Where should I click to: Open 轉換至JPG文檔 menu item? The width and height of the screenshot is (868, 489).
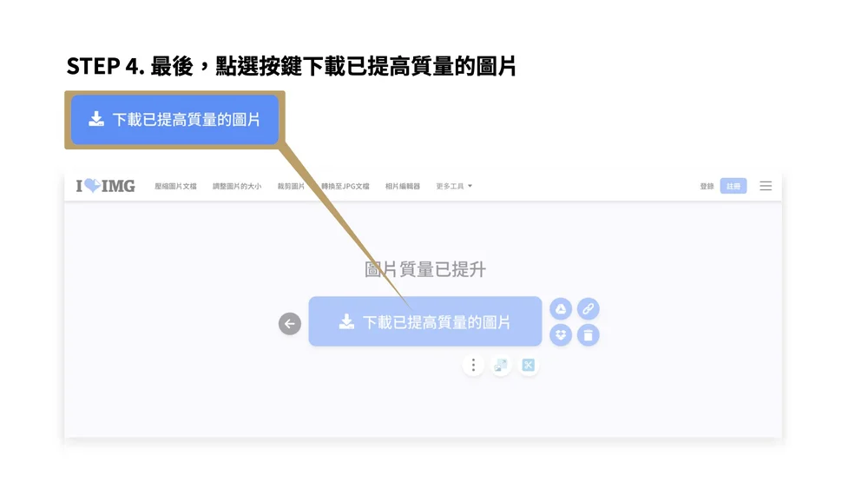[x=345, y=186]
